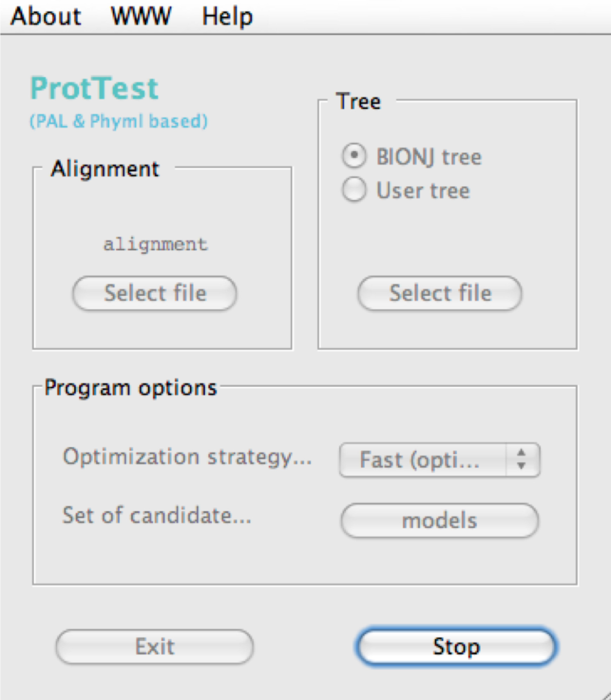Viewport: 611px width, 700px height.
Task: Click the alignment filename text
Action: pos(155,244)
